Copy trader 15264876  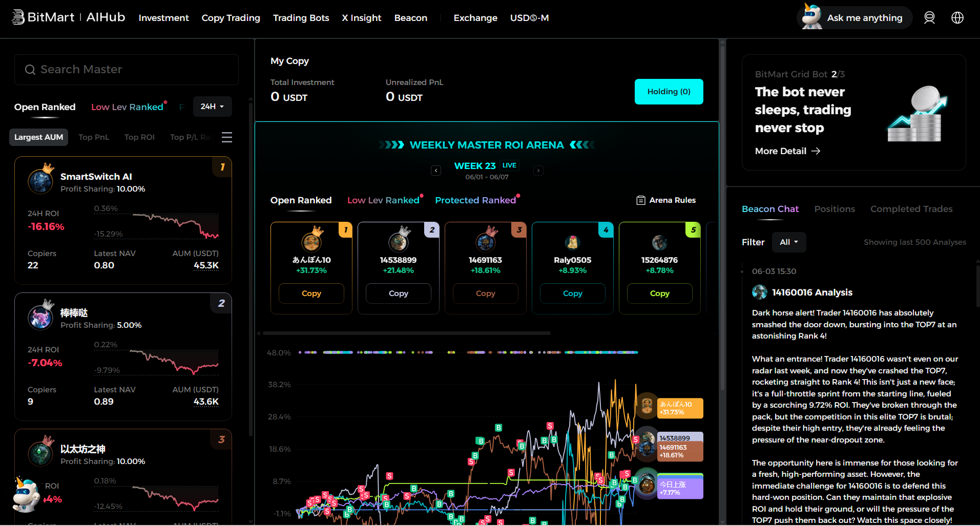660,293
